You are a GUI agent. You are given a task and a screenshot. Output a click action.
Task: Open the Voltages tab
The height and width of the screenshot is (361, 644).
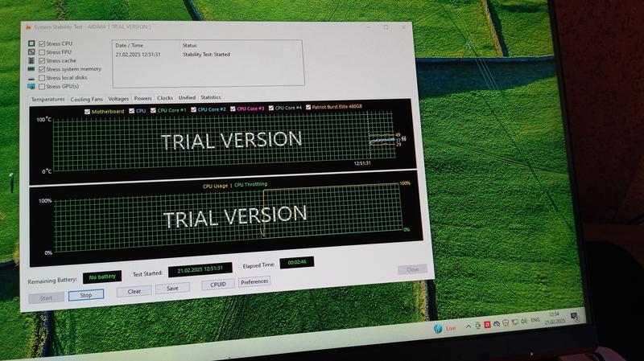pos(118,98)
